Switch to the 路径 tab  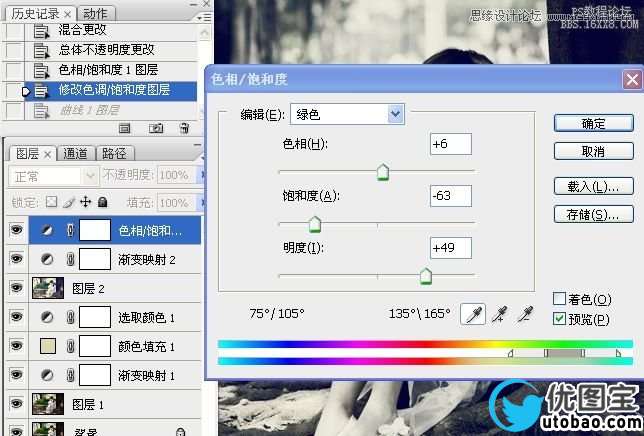[x=114, y=154]
